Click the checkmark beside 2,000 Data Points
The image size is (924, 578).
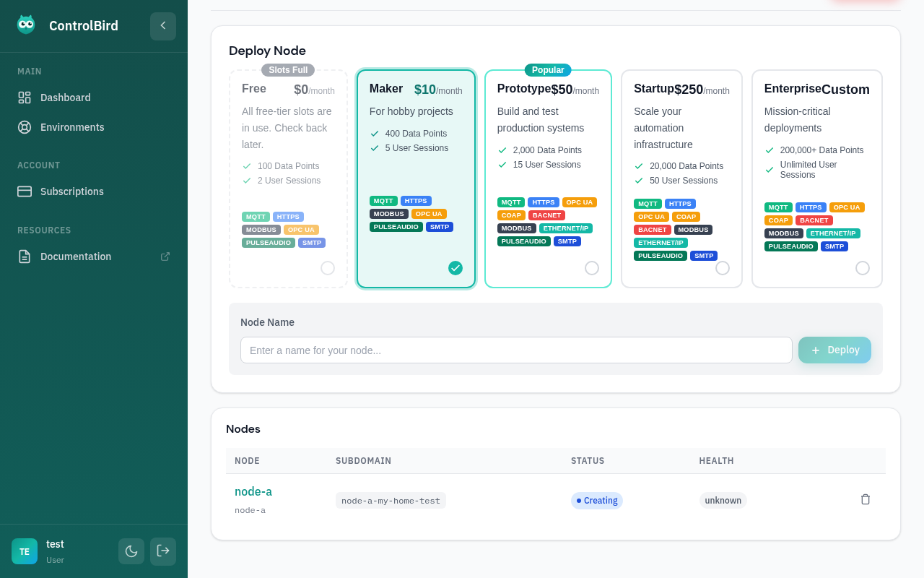coord(502,150)
